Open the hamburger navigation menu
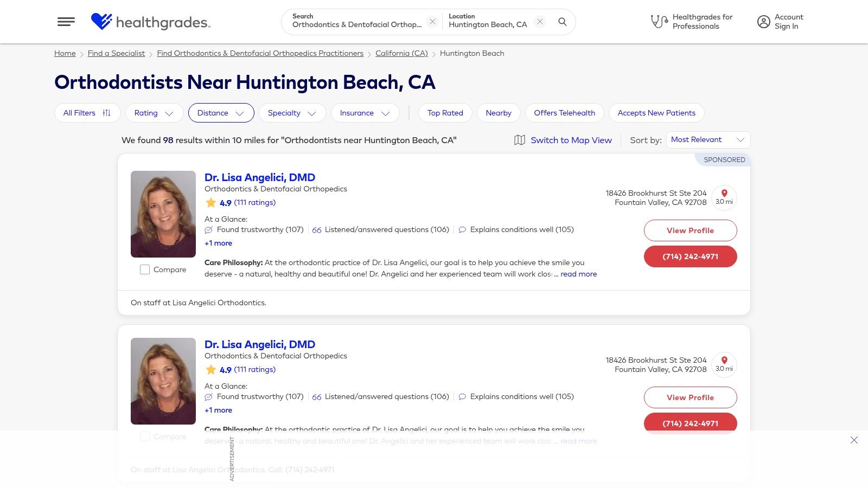The width and height of the screenshot is (868, 488). [x=66, y=22]
